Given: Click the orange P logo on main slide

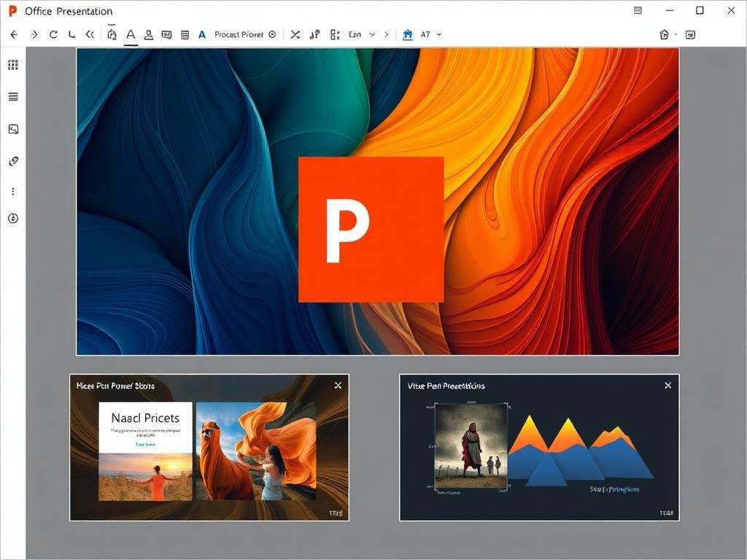Looking at the screenshot, I should 371,230.
